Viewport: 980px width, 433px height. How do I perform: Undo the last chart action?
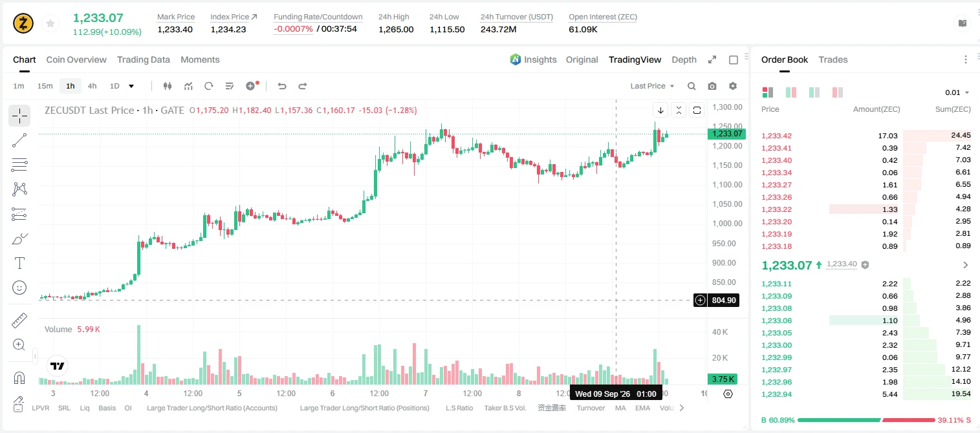[282, 86]
